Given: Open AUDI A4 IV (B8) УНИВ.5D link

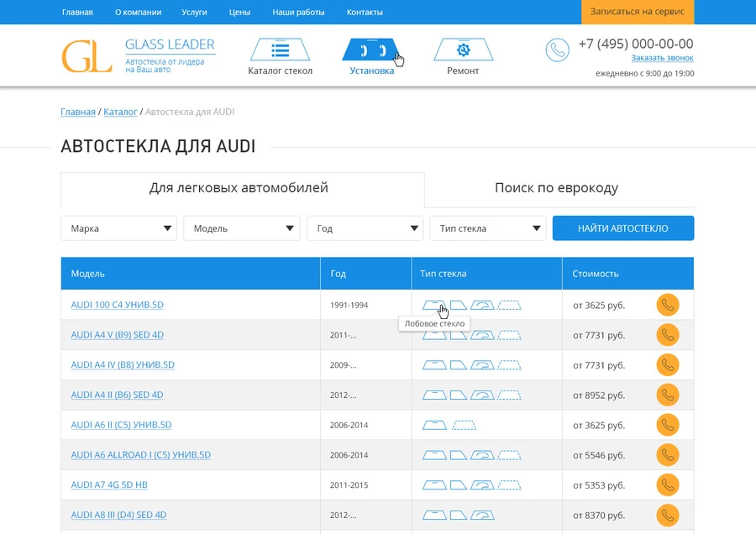Looking at the screenshot, I should tap(123, 365).
